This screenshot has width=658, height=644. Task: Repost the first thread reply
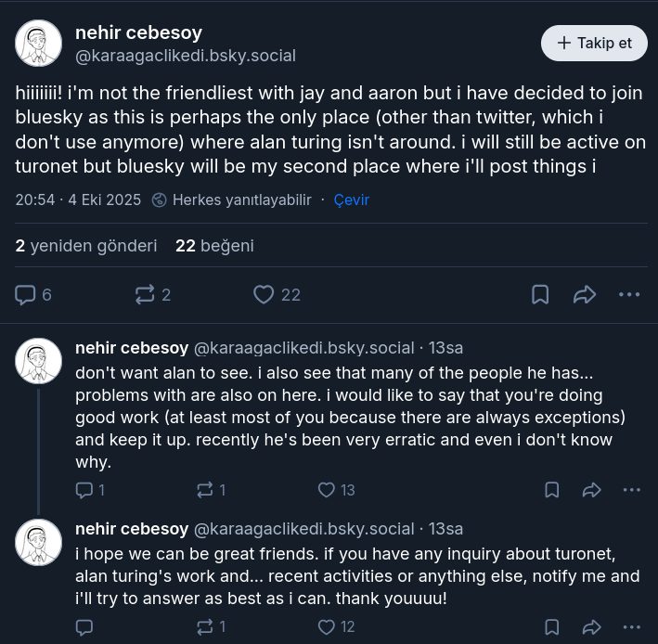click(205, 490)
